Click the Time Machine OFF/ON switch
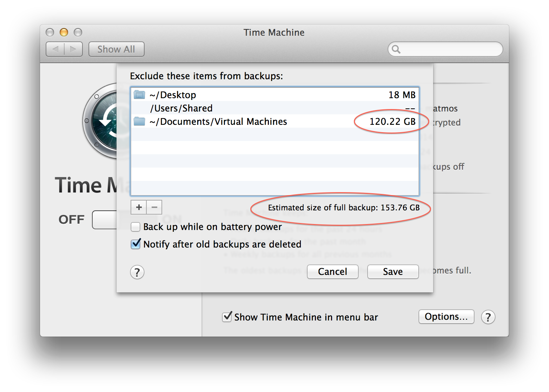Image resolution: width=549 pixels, height=392 pixels. (x=104, y=220)
